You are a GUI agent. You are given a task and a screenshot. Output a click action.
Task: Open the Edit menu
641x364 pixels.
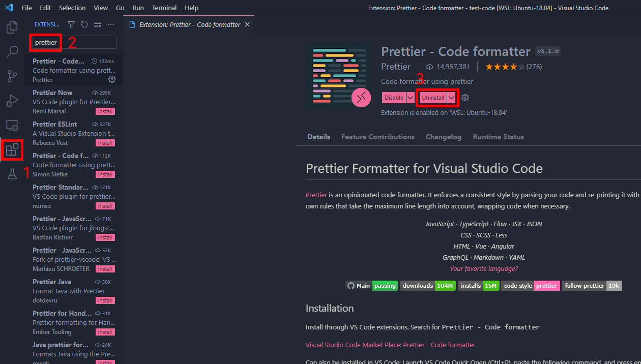(45, 8)
